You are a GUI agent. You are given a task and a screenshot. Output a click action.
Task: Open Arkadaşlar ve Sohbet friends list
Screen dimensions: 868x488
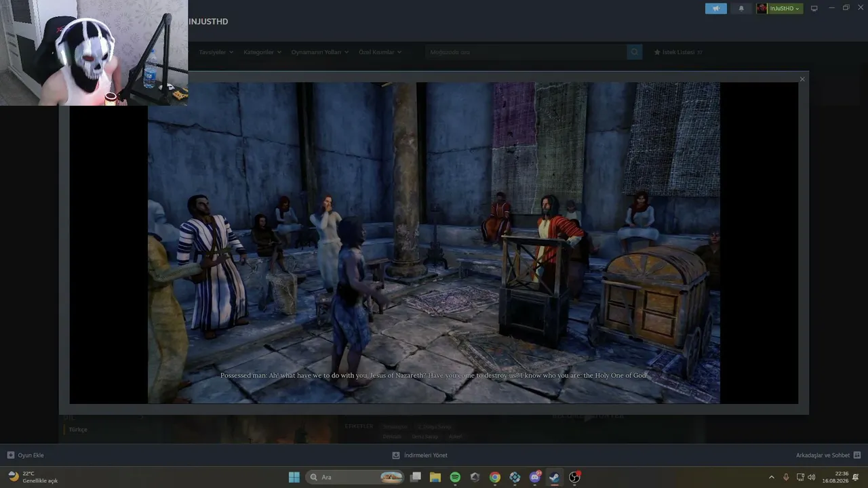point(828,455)
